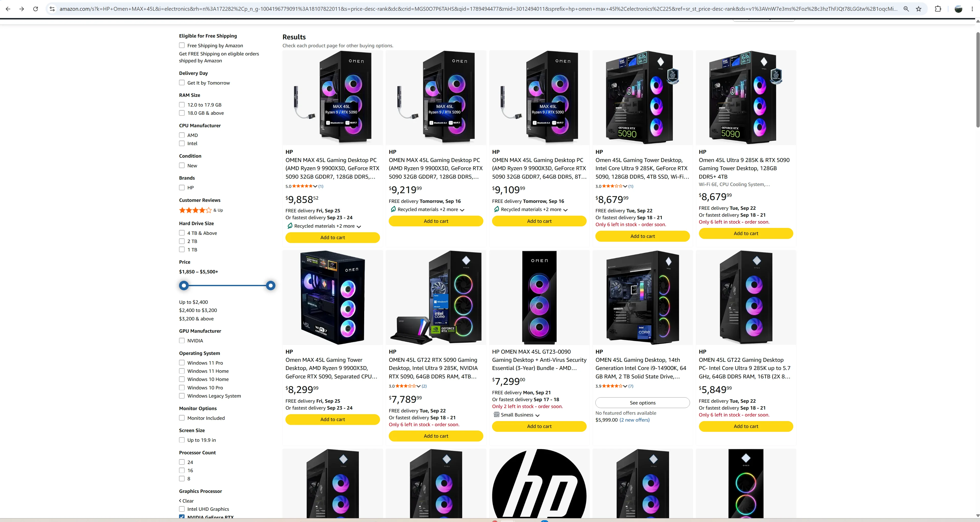Select AMD as CPU manufacturer

pyautogui.click(x=182, y=135)
